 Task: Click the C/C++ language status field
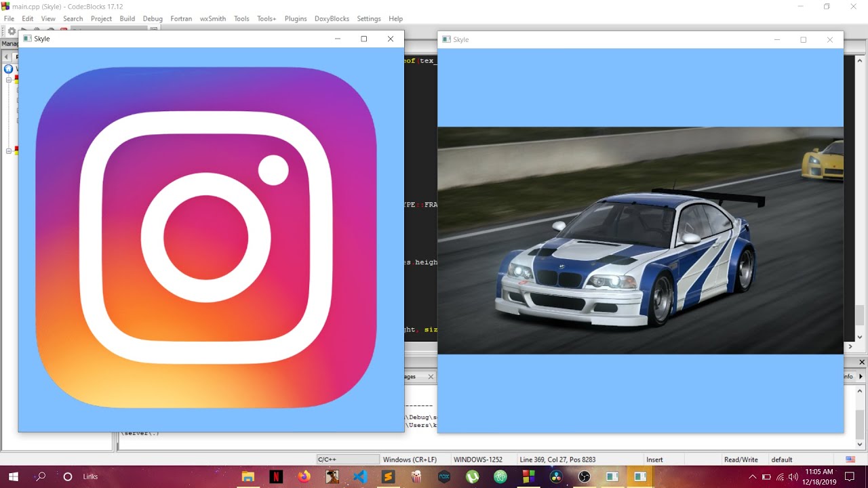pyautogui.click(x=348, y=460)
